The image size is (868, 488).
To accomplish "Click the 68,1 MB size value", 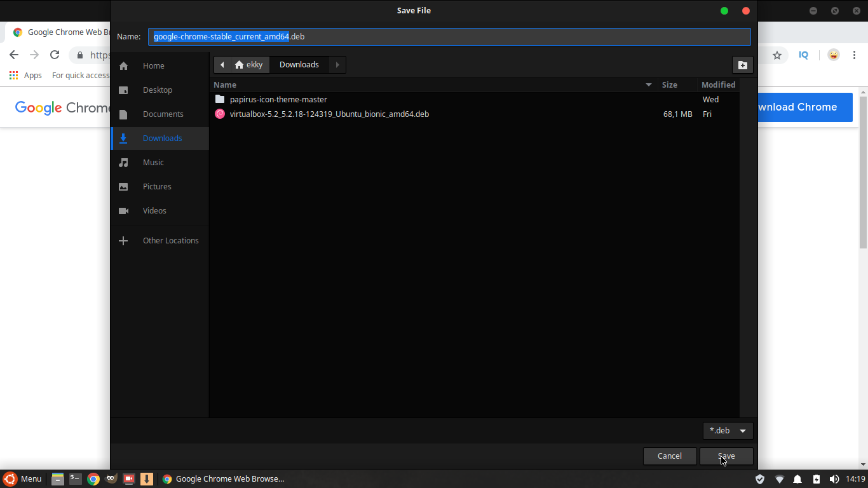I will [677, 114].
